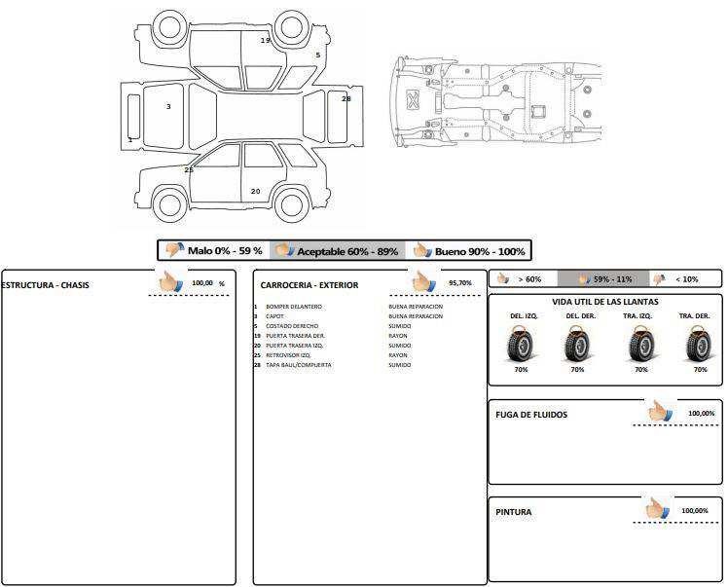Screen dimensions: 728x587
Task: Click the Estructura '100,00 %' score value
Action: pyautogui.click(x=208, y=283)
